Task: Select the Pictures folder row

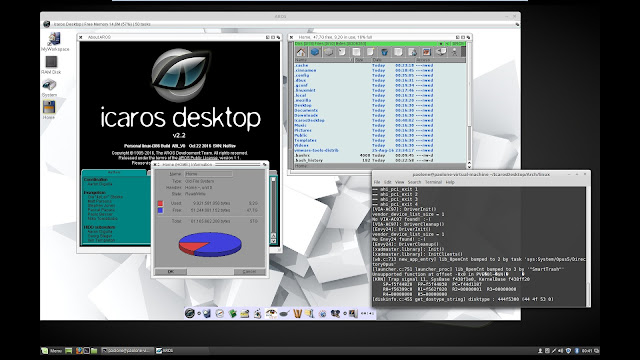Action: [380, 131]
